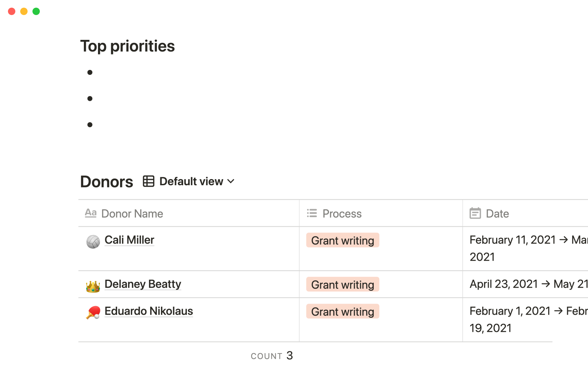The height and width of the screenshot is (368, 588).
Task: Click the calendar icon in Date header
Action: click(475, 213)
